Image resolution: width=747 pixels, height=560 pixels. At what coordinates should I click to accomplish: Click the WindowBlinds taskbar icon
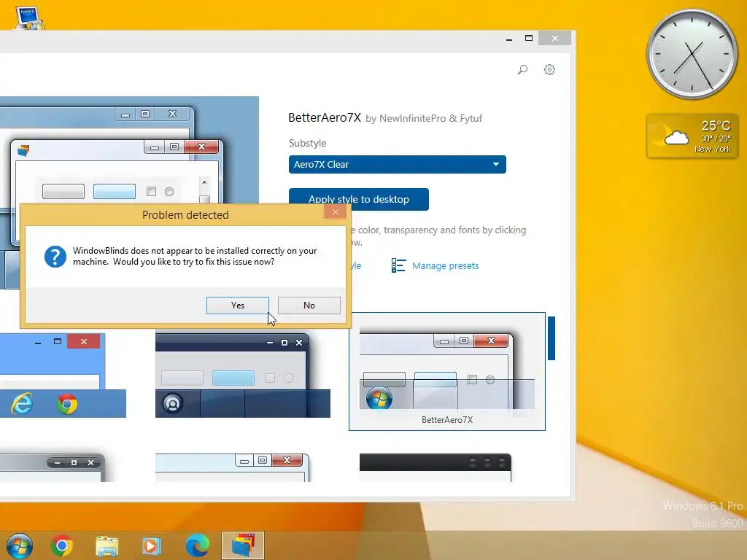point(243,545)
